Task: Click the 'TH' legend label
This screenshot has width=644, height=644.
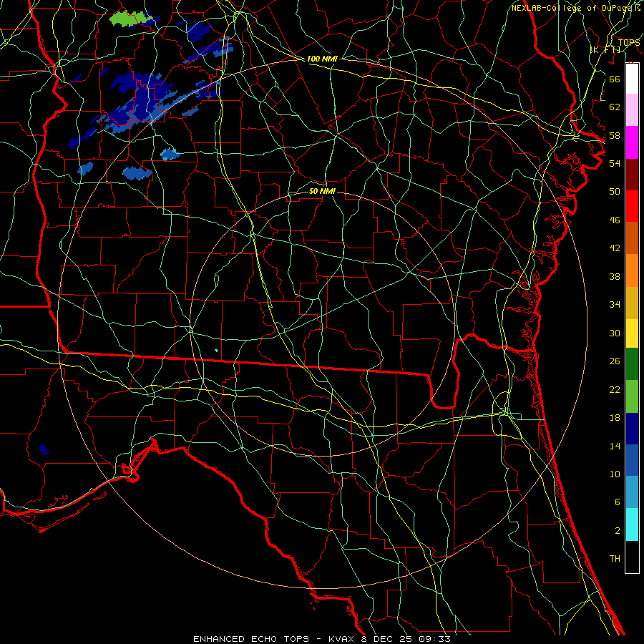Action: tap(615, 559)
